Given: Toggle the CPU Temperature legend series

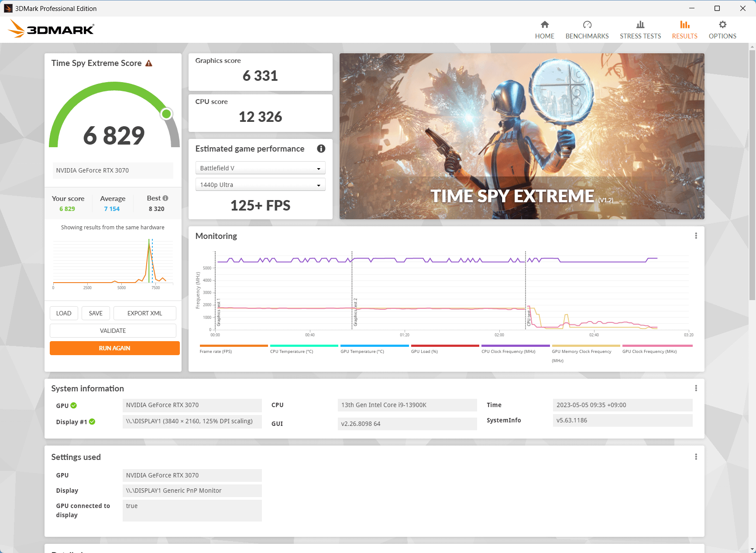Looking at the screenshot, I should pyautogui.click(x=292, y=351).
